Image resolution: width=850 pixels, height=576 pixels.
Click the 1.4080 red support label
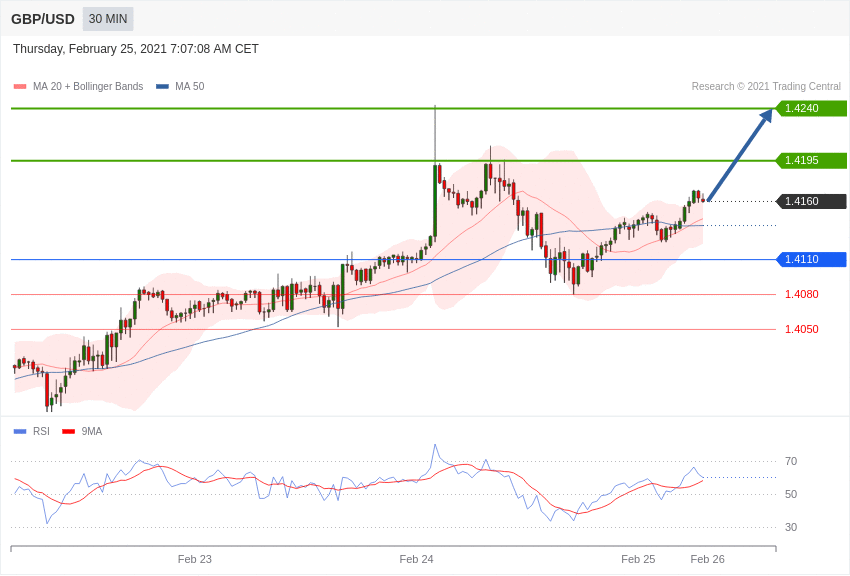(802, 294)
